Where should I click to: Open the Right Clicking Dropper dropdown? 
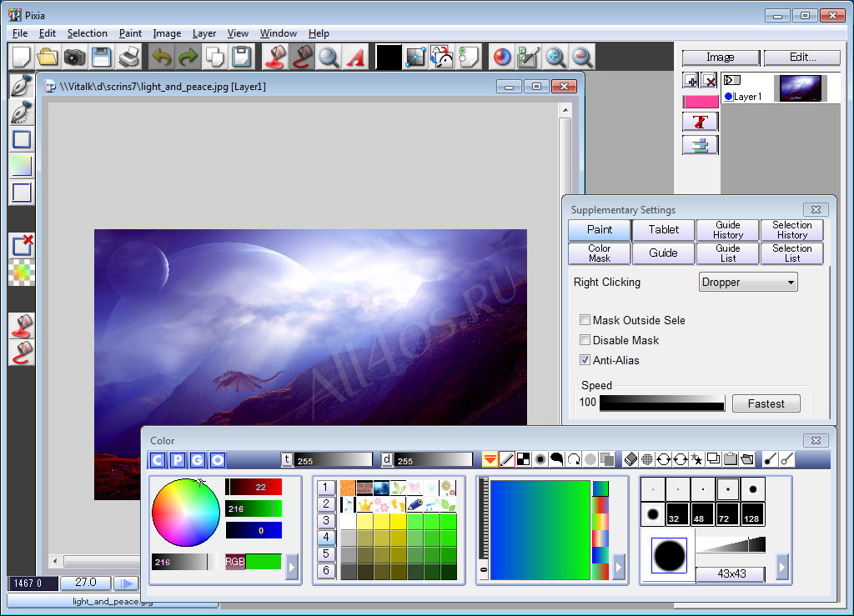pos(748,282)
